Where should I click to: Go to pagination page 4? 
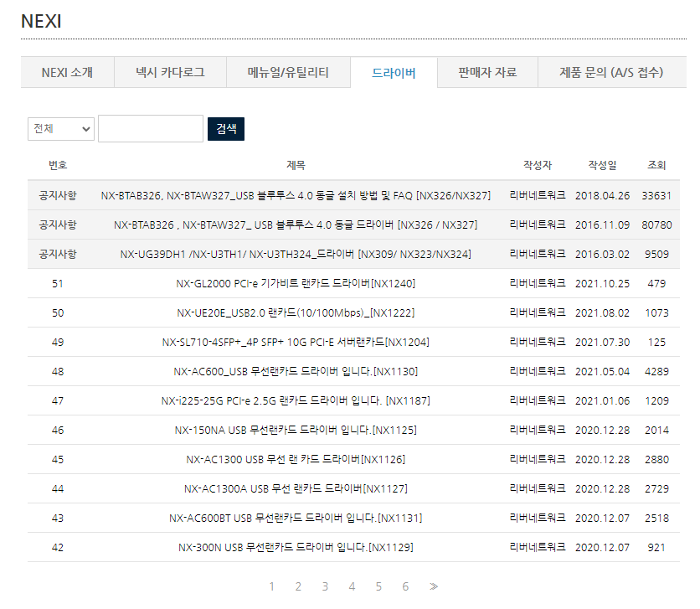pos(352,586)
